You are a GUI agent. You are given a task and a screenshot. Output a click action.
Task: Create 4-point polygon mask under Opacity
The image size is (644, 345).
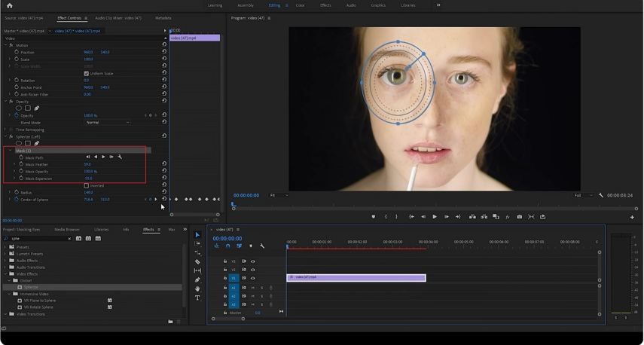pyautogui.click(x=28, y=108)
